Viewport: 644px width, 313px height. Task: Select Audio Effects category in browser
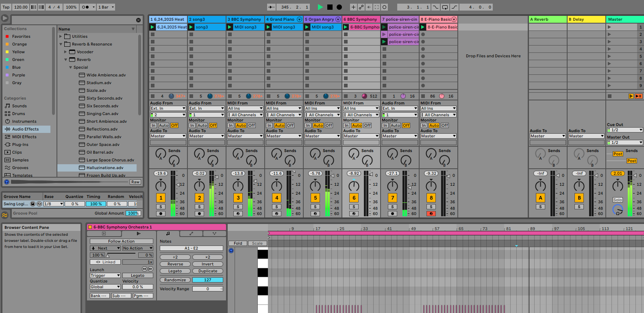[25, 129]
